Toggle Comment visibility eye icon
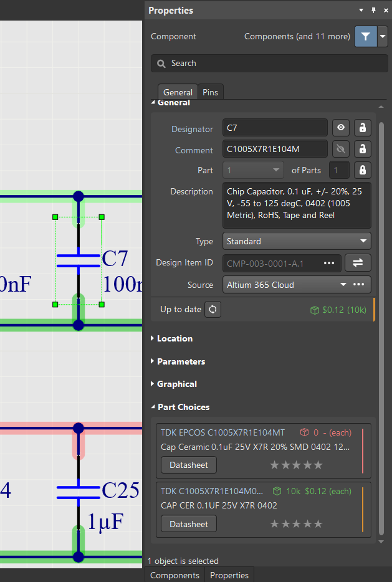The width and height of the screenshot is (392, 582). tap(340, 150)
